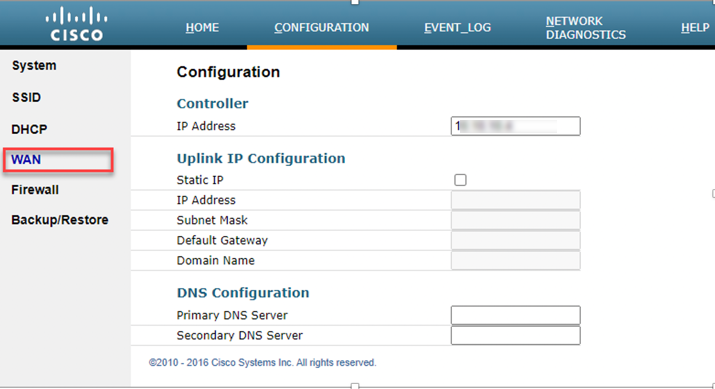The image size is (715, 389).
Task: Click the Controller section heading
Action: pyautogui.click(x=212, y=104)
